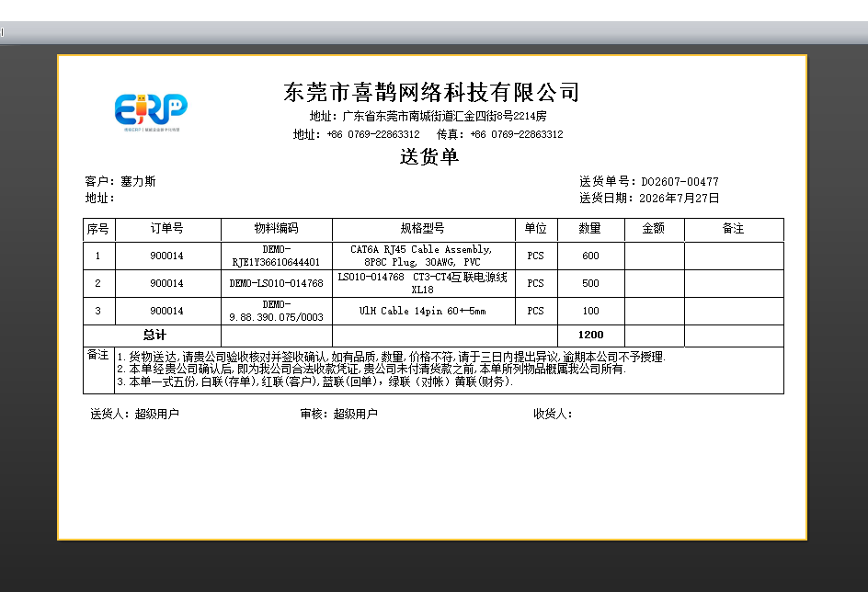Click the 备注 label in notes section

coord(98,355)
